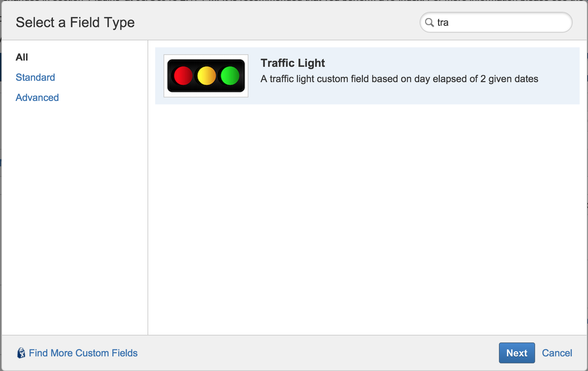
Task: Click the Next button
Action: pyautogui.click(x=517, y=353)
